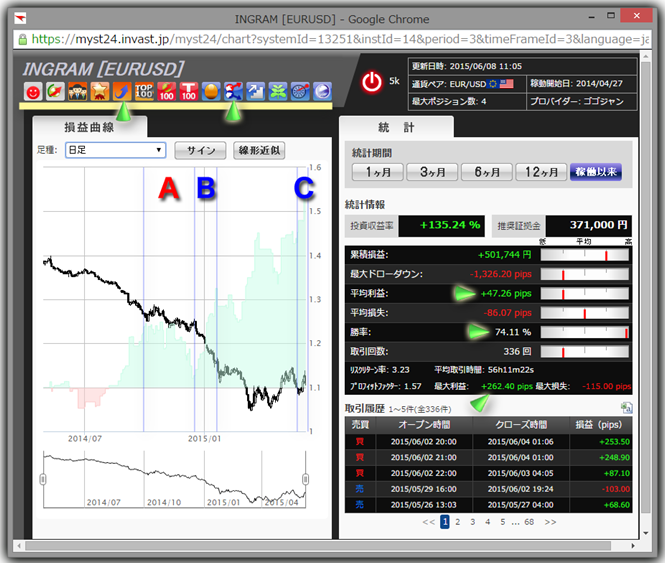
Task: Click the export icon beside 取引履歴 heading
Action: (x=626, y=408)
